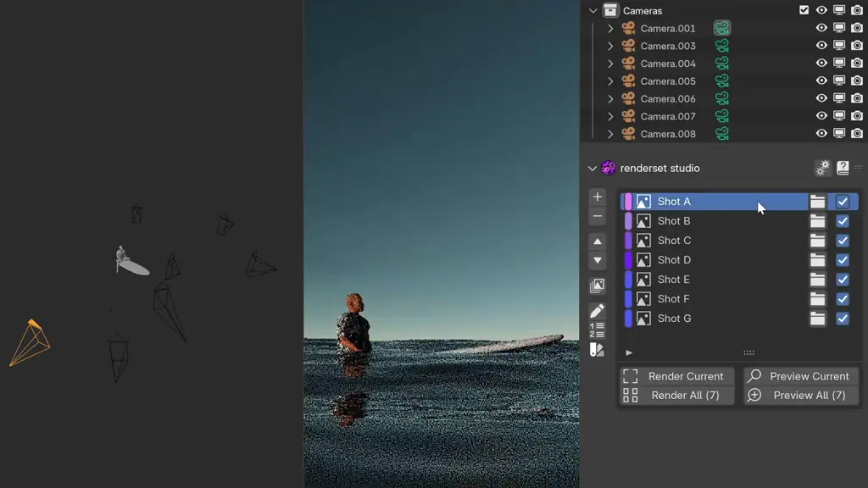
Task: Click the Camera.007 green camera data icon
Action: 722,116
